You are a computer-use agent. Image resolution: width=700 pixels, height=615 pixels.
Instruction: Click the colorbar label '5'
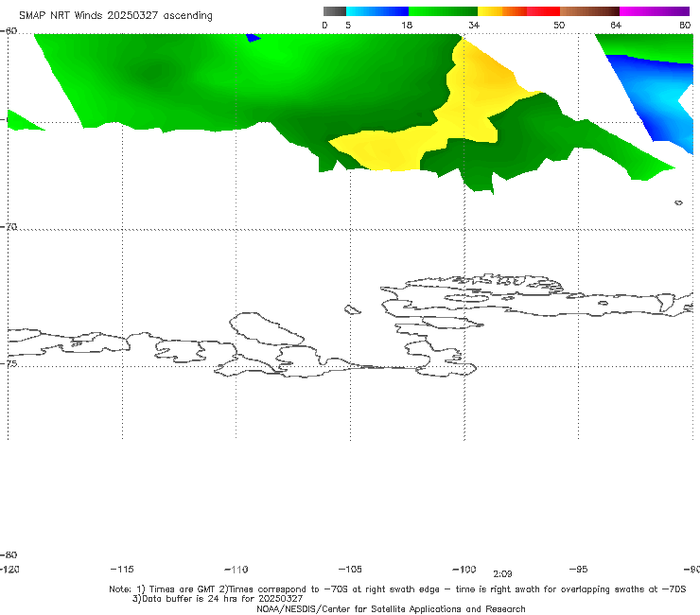(x=348, y=25)
